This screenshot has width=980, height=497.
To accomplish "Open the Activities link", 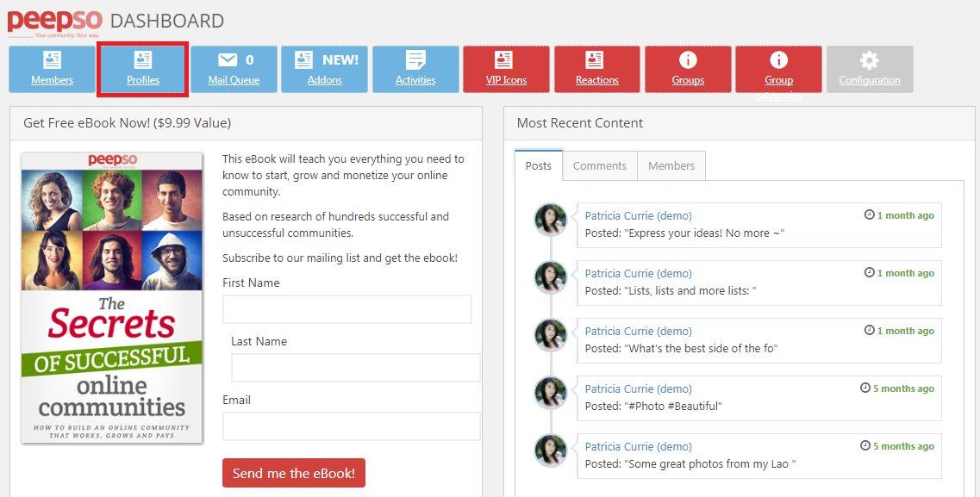I will (415, 80).
